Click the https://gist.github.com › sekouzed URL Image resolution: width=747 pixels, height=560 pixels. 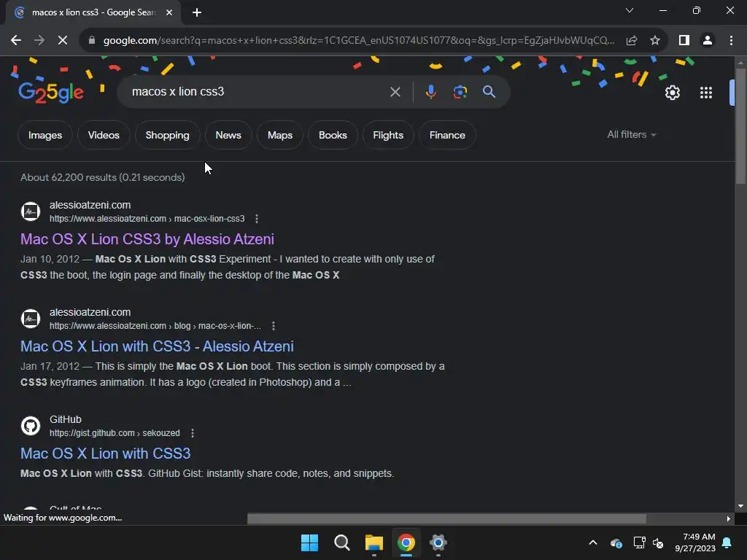pyautogui.click(x=115, y=433)
